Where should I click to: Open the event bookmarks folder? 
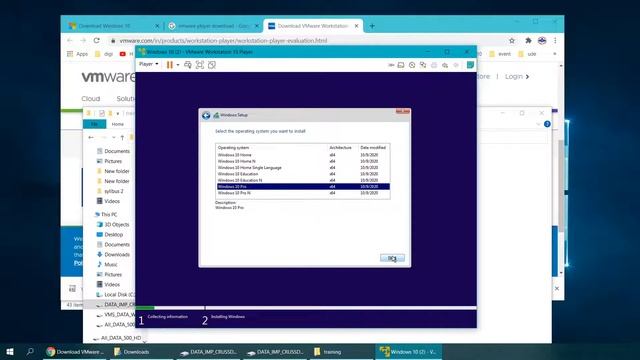[500, 54]
